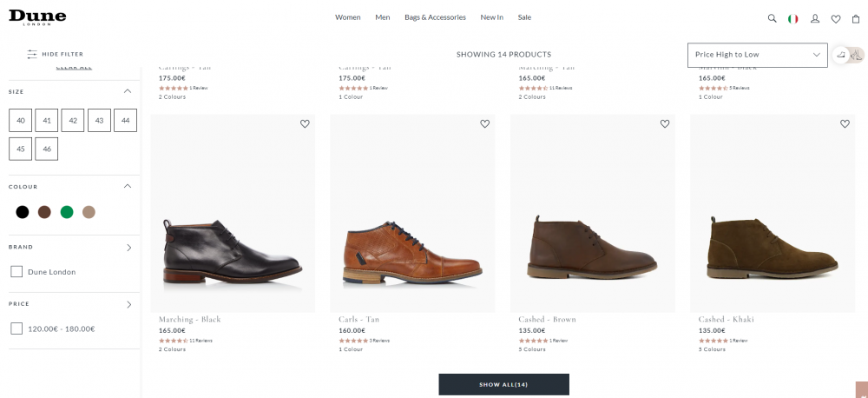The image size is (868, 398).
Task: Pick the green colour swatch
Action: point(67,212)
